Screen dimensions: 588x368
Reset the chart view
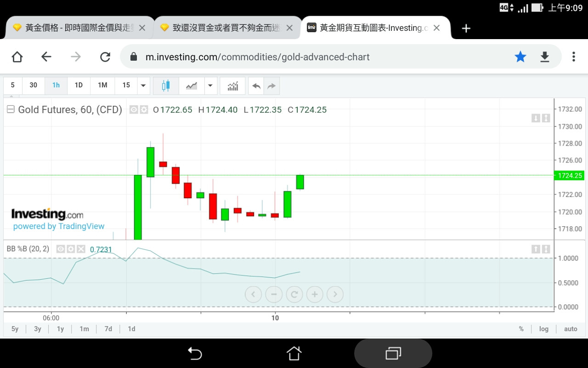[294, 294]
